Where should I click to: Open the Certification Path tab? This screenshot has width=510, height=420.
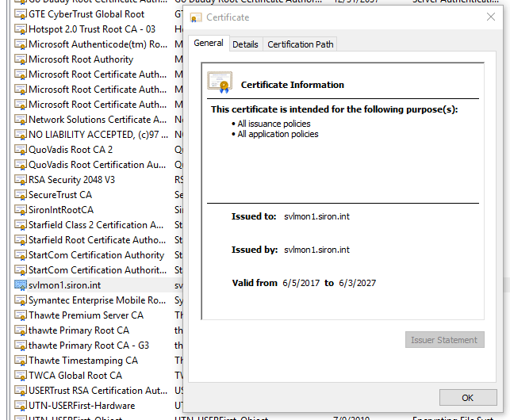(x=301, y=44)
